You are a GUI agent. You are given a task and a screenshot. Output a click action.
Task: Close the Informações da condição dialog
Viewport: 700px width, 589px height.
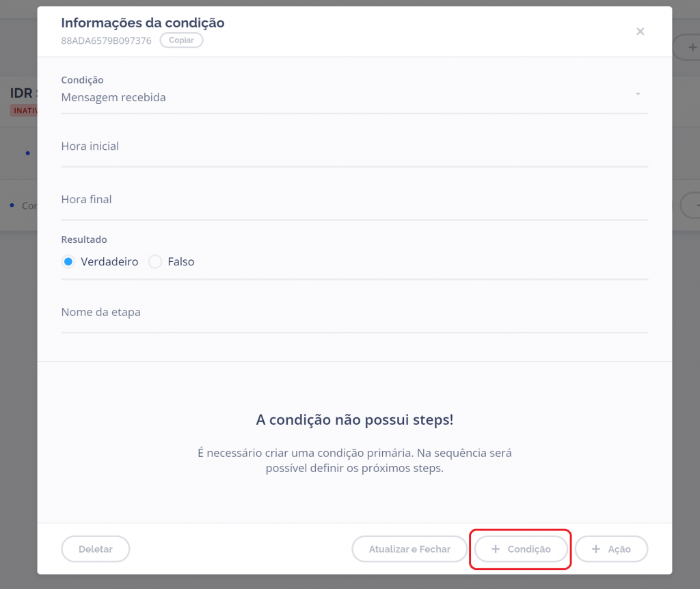click(640, 31)
